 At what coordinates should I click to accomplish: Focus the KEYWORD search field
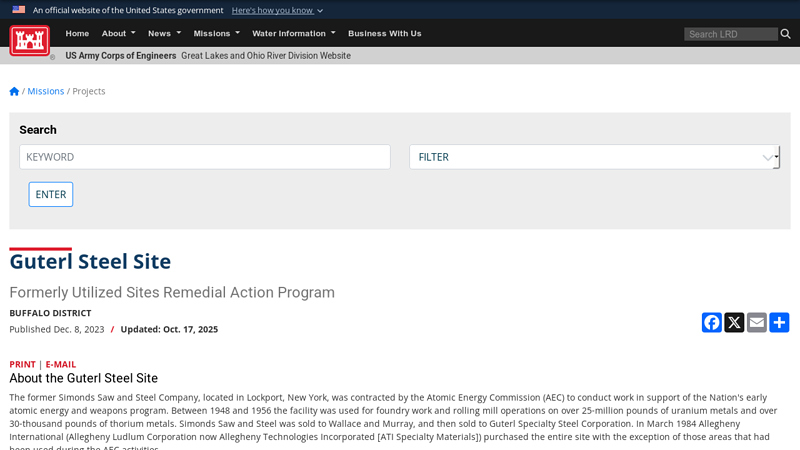(204, 157)
